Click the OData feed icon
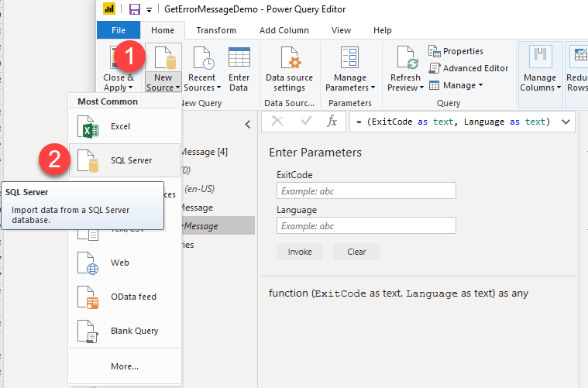 [88, 297]
